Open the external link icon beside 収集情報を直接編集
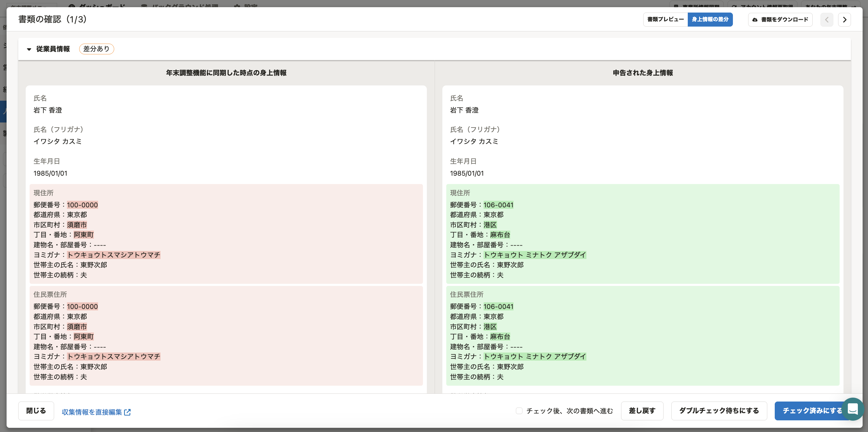Image resolution: width=868 pixels, height=432 pixels. pyautogui.click(x=127, y=411)
